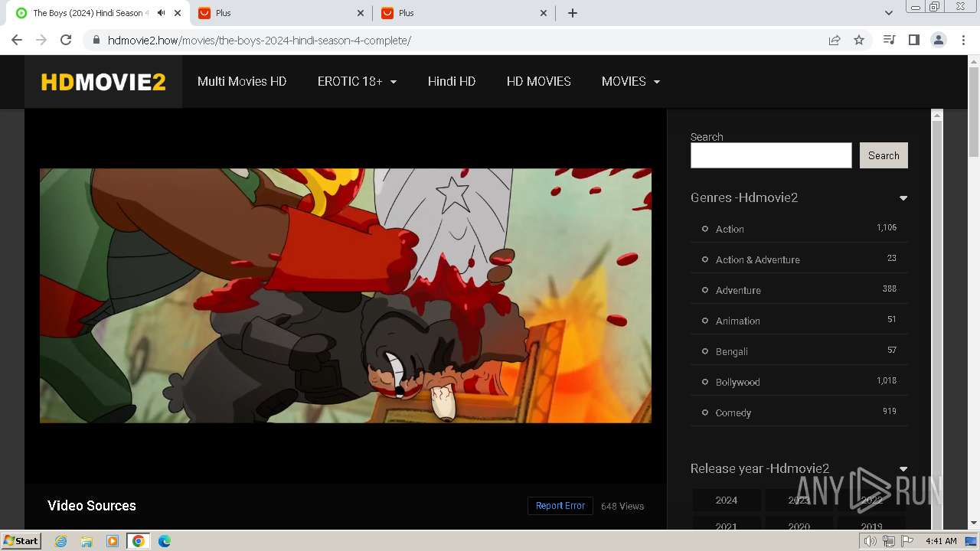Go back to the previous page
The height and width of the screenshot is (551, 980).
(17, 40)
